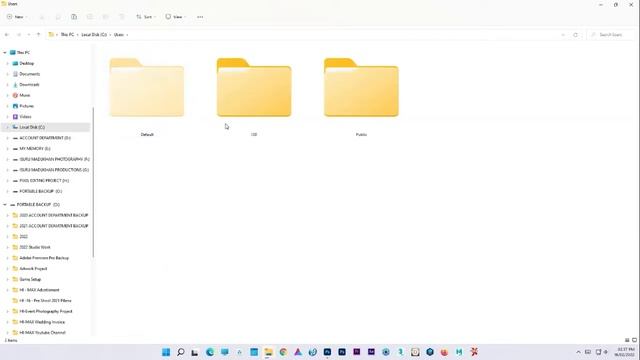
Task: Expand the chevron after This PC breadcrumb
Action: tap(78, 35)
